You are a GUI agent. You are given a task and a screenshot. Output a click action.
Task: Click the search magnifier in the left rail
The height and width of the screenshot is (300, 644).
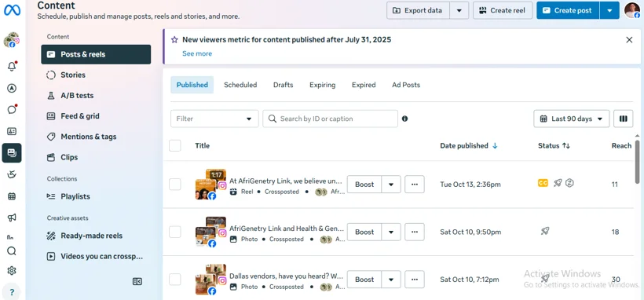(12, 251)
